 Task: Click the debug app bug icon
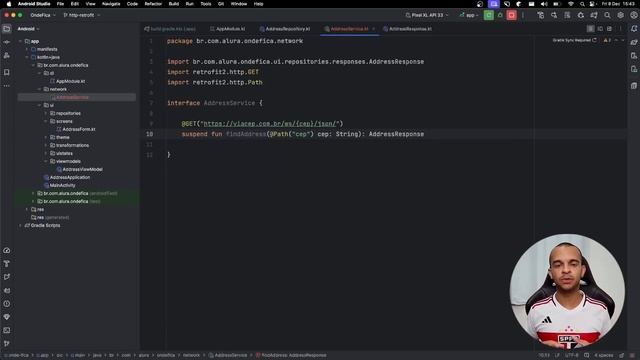[x=500, y=15]
